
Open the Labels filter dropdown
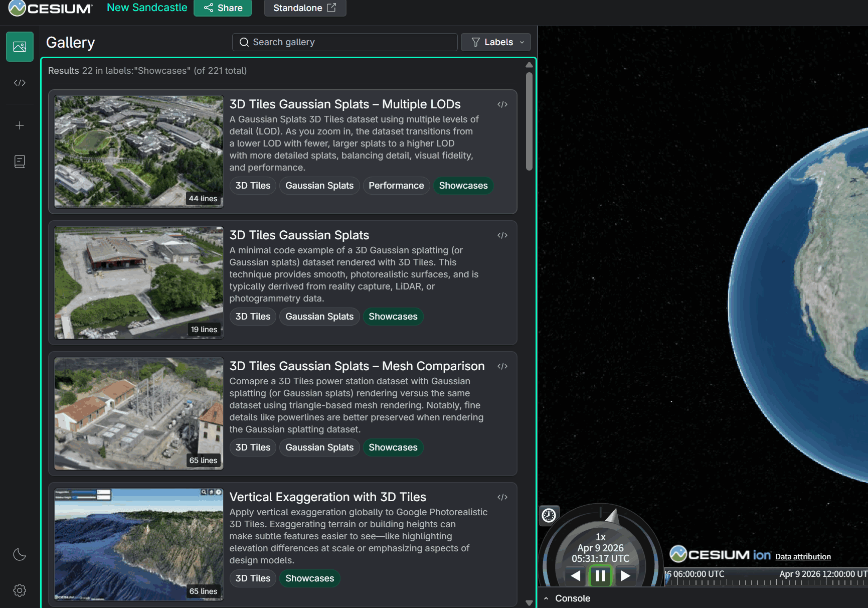point(495,42)
